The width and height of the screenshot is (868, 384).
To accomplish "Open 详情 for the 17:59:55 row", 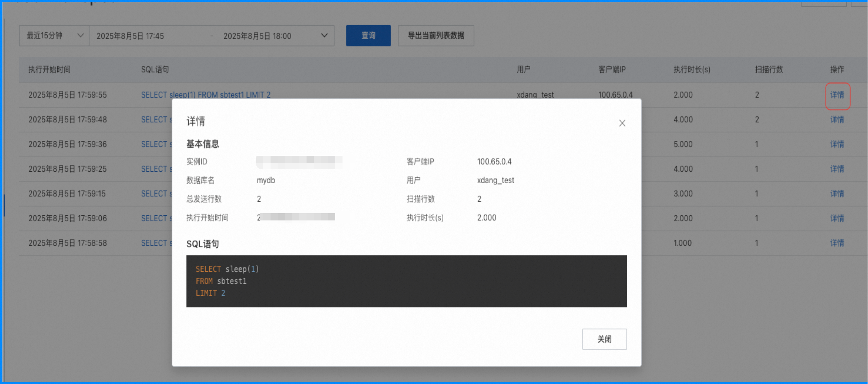I will (x=837, y=95).
